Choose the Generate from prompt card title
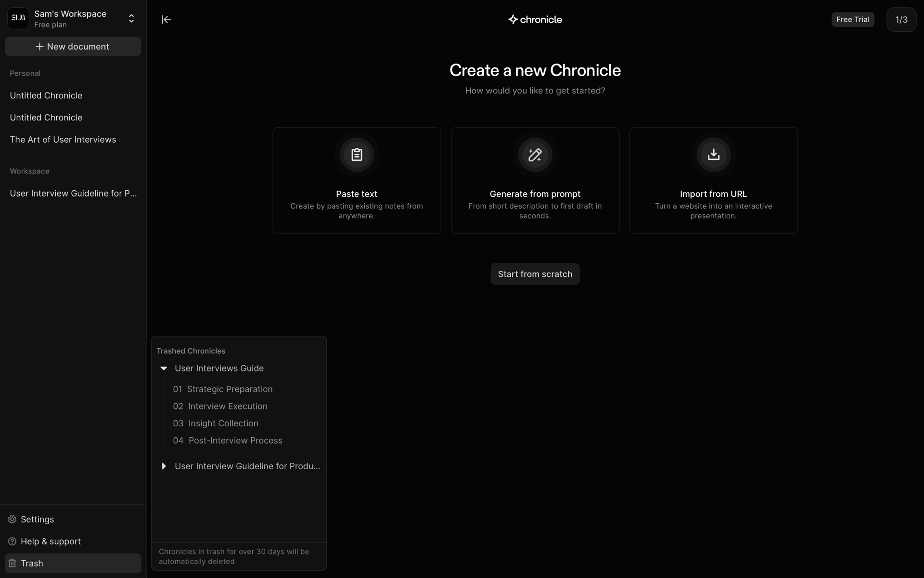The image size is (924, 578). click(535, 194)
